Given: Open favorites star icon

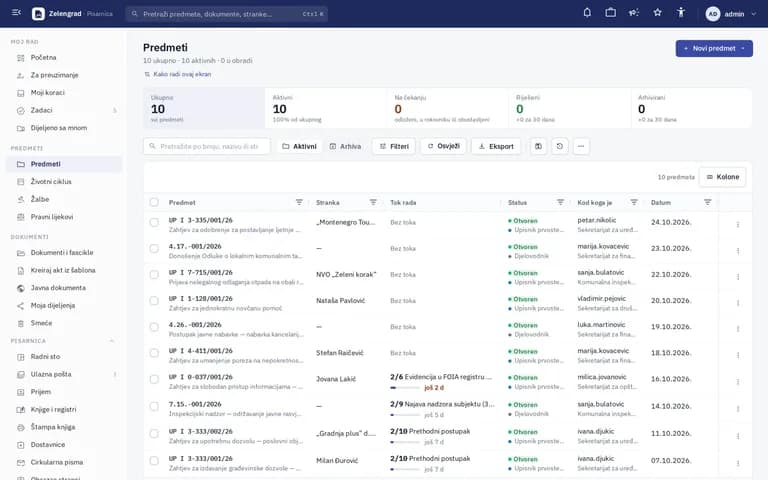Looking at the screenshot, I should pyautogui.click(x=657, y=13).
